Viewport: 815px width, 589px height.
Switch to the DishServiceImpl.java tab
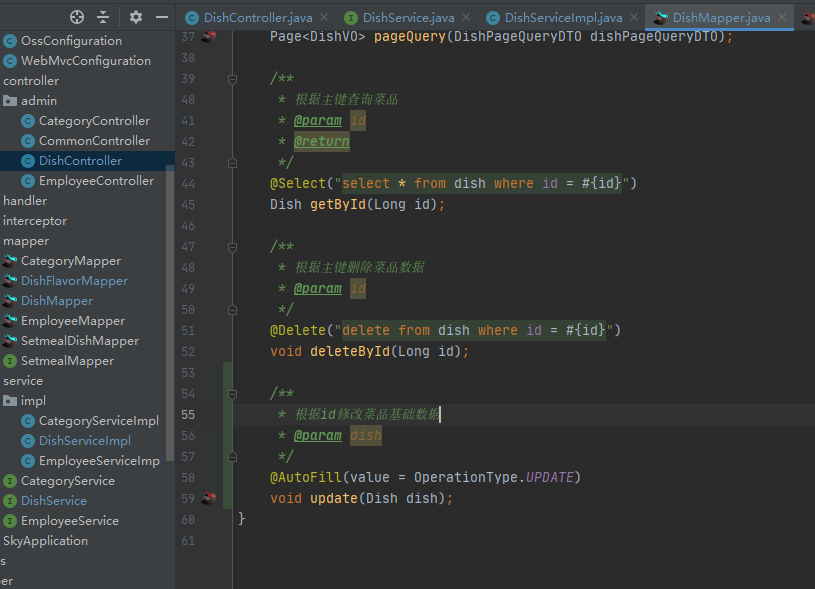pyautogui.click(x=563, y=18)
